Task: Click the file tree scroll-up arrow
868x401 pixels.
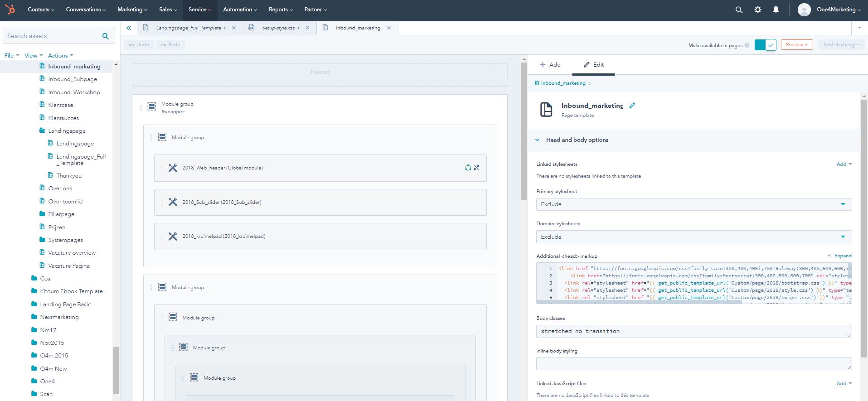Action: tap(116, 65)
